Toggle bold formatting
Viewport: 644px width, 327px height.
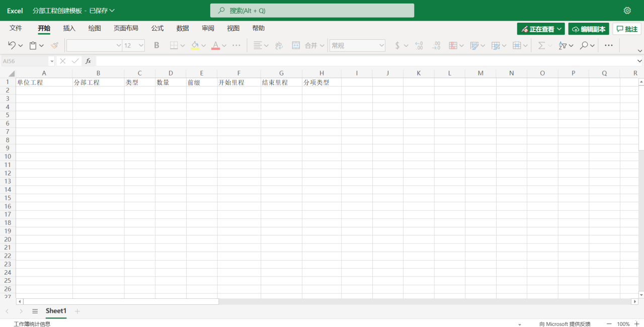156,45
